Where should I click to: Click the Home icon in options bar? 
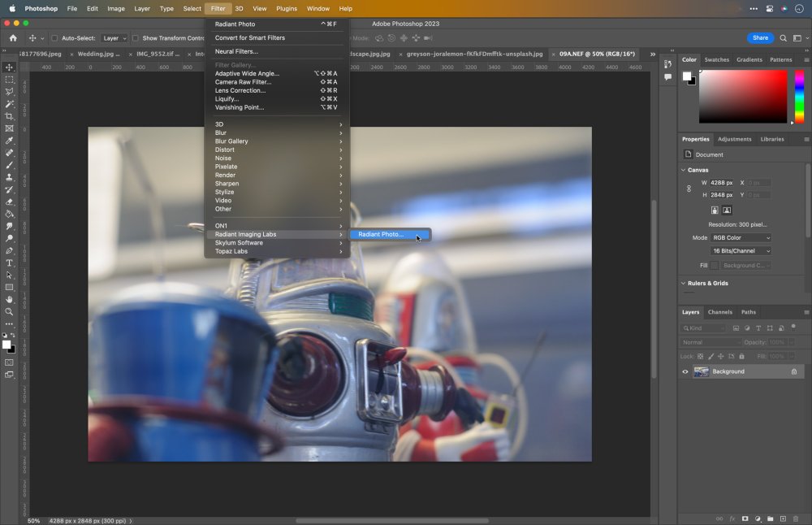tap(13, 38)
